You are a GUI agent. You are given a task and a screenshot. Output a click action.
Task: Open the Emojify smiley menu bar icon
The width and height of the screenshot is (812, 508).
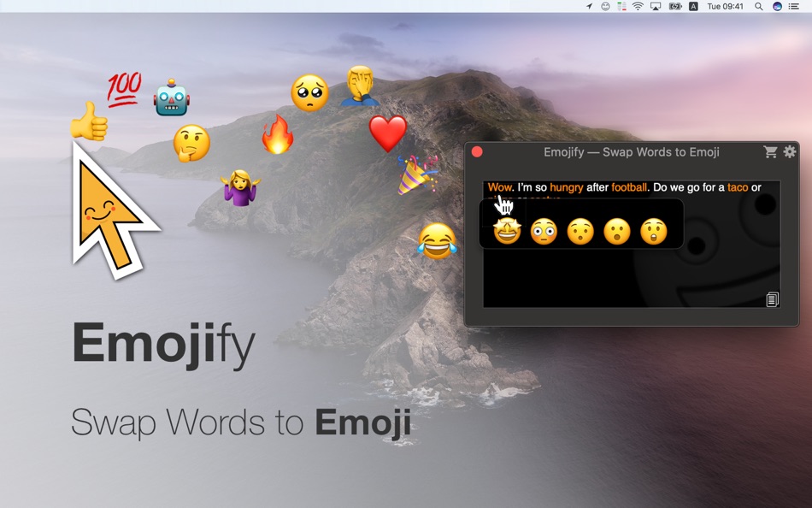coord(605,6)
